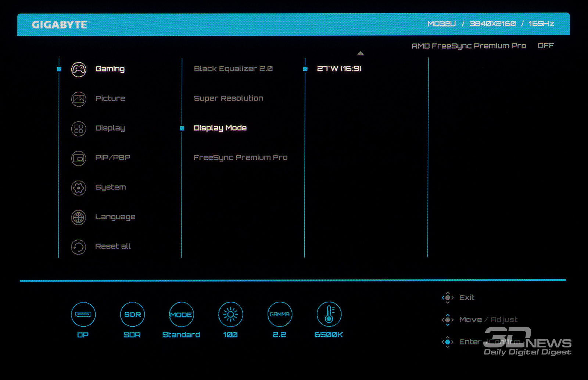The height and width of the screenshot is (380, 588).
Task: Click the Exit hint label
Action: [467, 298]
